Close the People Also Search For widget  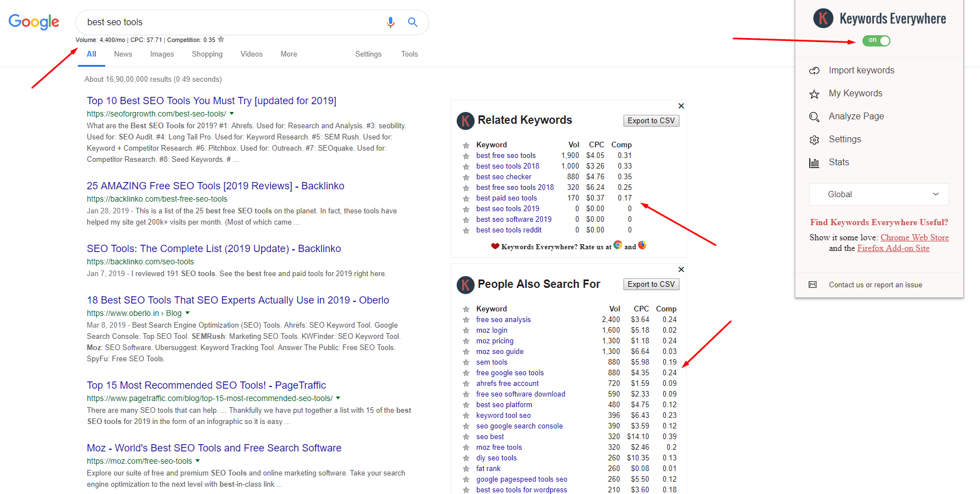click(681, 269)
